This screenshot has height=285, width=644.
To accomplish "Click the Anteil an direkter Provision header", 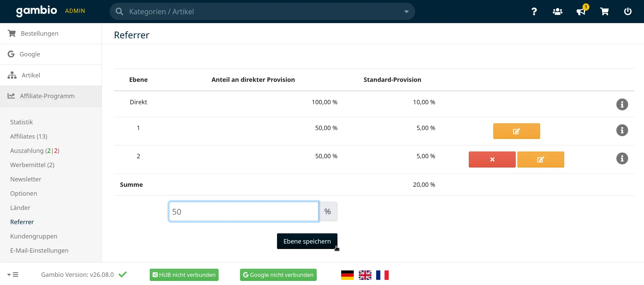I will (x=253, y=80).
